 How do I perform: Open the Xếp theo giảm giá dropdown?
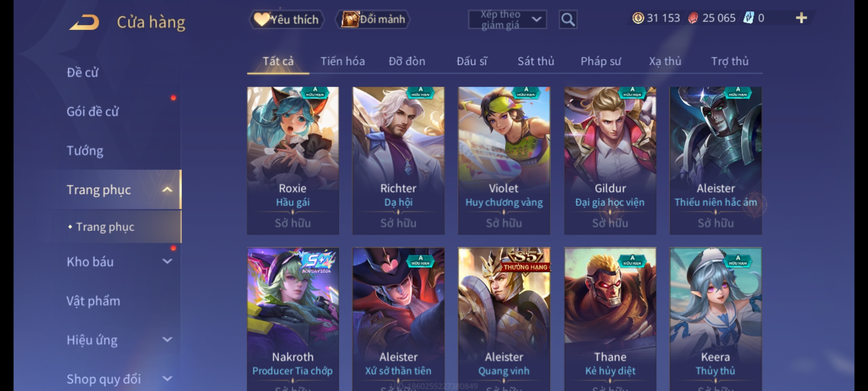pos(507,20)
